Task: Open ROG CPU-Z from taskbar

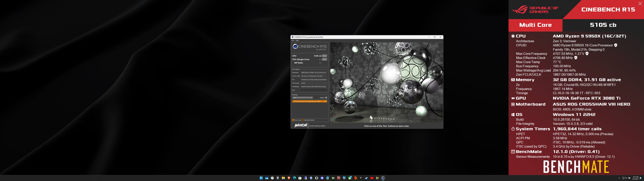Action: 339,178
